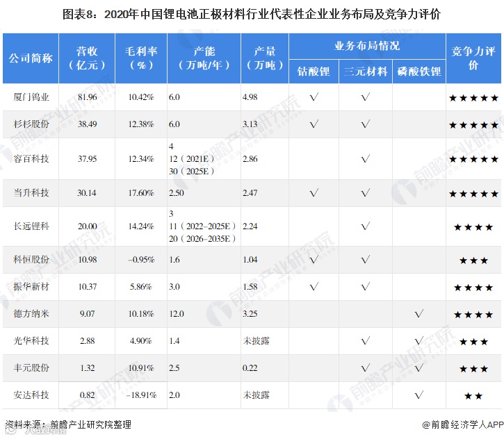The width and height of the screenshot is (504, 439).
Task: Select the 公司简称 column header
Action: click(x=31, y=58)
